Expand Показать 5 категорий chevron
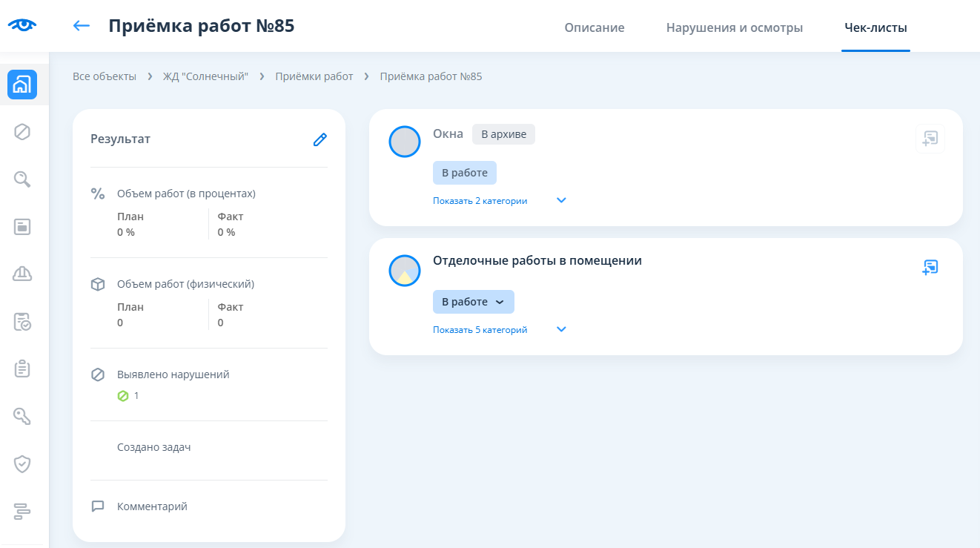Screen dimensions: 980x548 click(561, 330)
